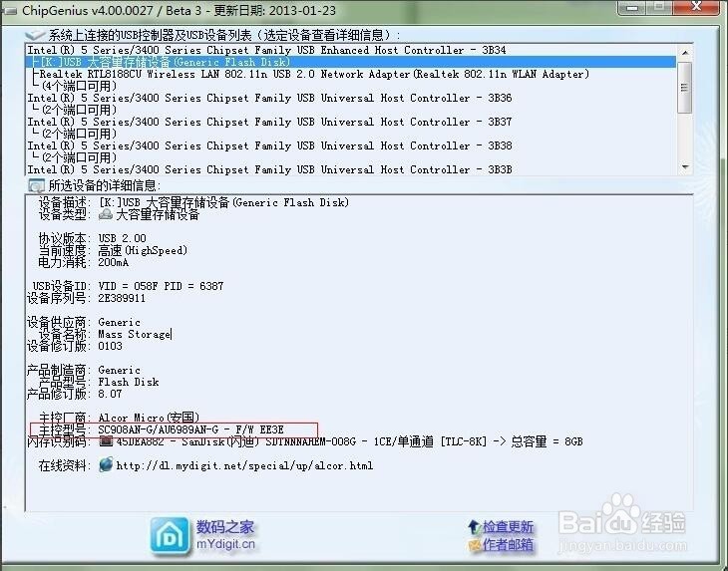
Task: Click the USB device list header icon
Action: tap(35, 35)
